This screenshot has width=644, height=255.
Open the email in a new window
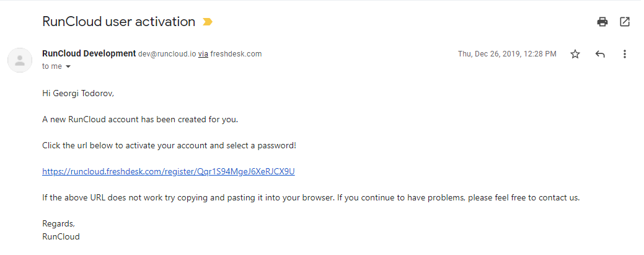click(x=624, y=22)
